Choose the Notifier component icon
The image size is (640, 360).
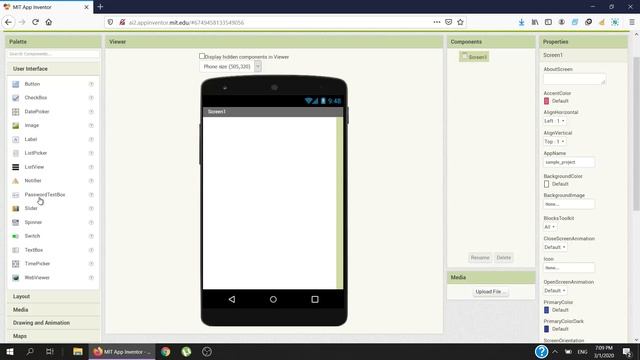16,181
